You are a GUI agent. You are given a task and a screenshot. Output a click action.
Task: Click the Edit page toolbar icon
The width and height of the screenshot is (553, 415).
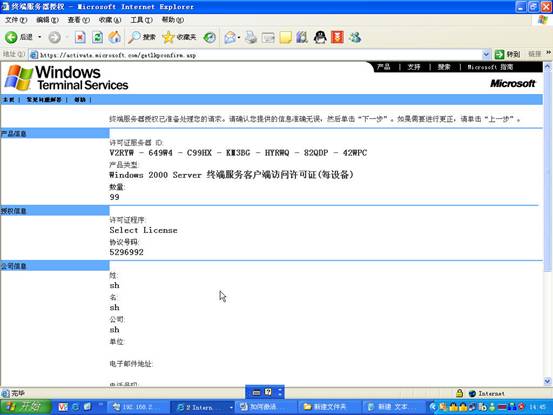point(268,37)
